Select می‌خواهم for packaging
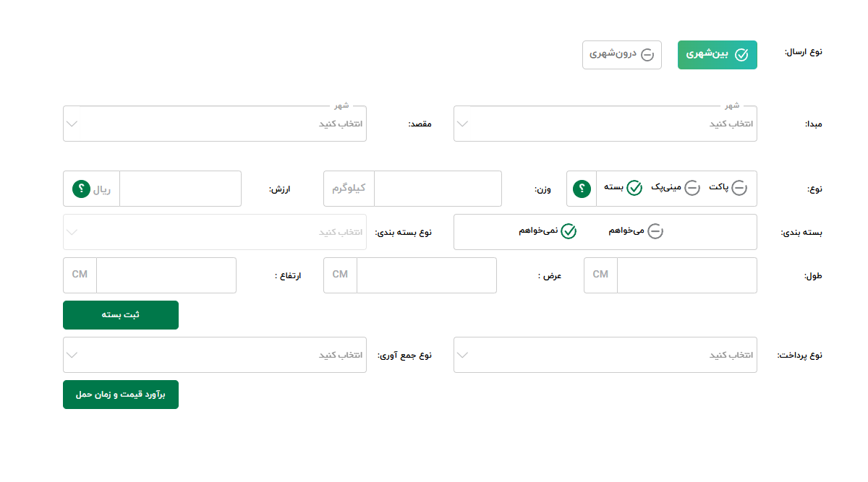 coord(637,231)
